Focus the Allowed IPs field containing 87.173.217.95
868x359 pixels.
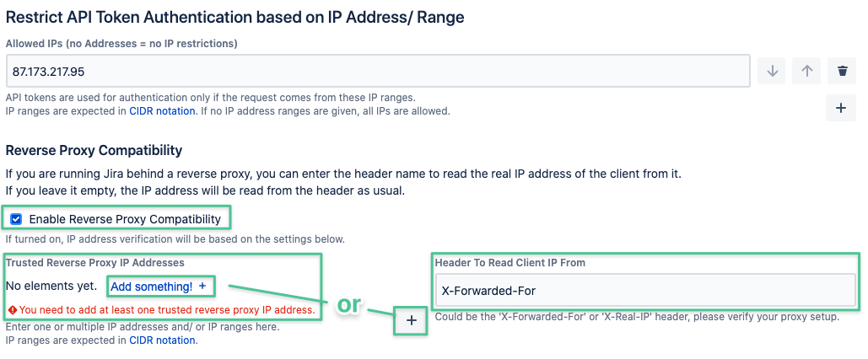click(378, 71)
